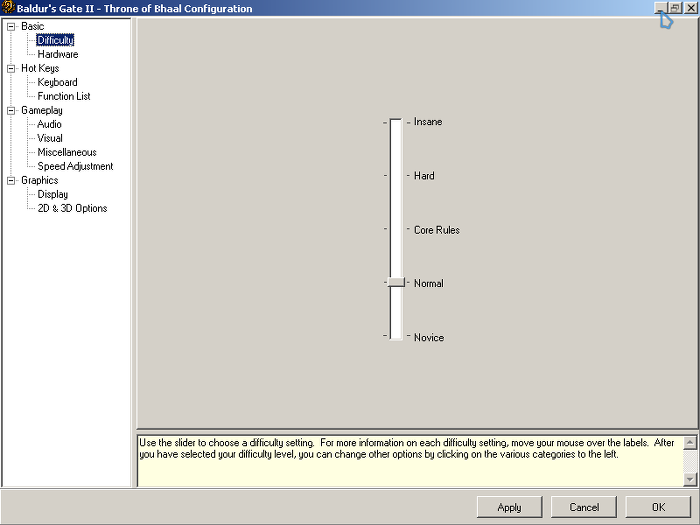Select the Graphics category label
This screenshot has width=700, height=525.
tap(39, 180)
